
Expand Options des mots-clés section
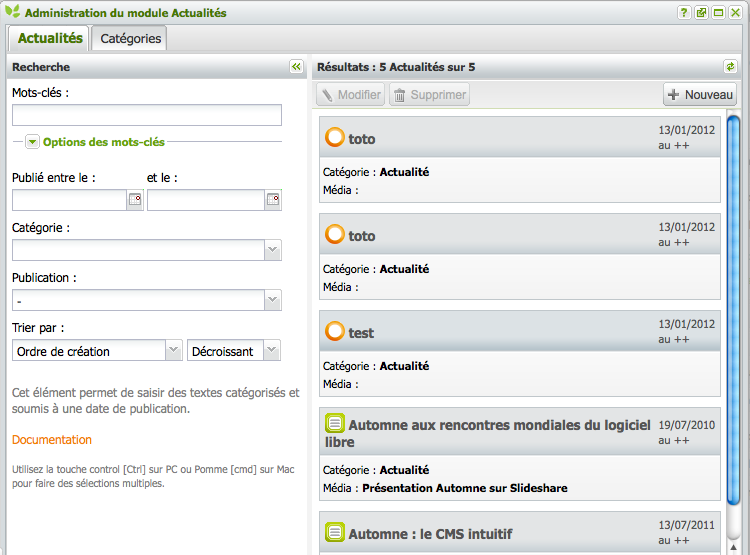[33, 142]
